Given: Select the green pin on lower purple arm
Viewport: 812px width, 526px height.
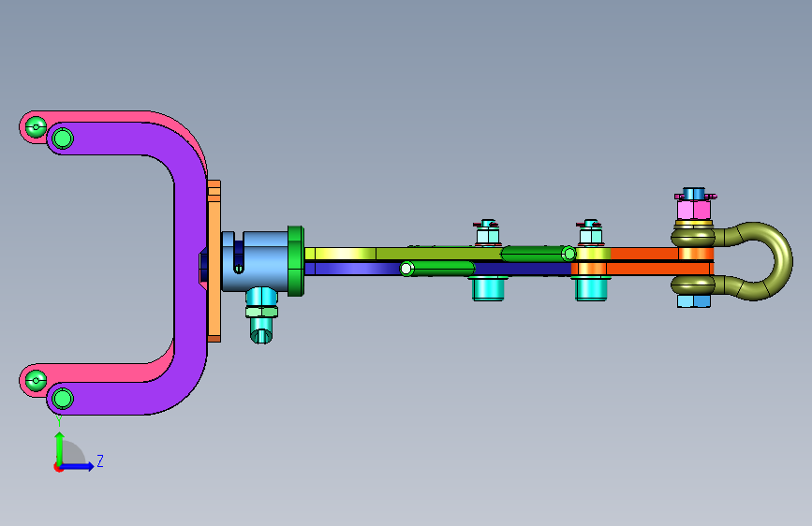Looking at the screenshot, I should tap(63, 399).
